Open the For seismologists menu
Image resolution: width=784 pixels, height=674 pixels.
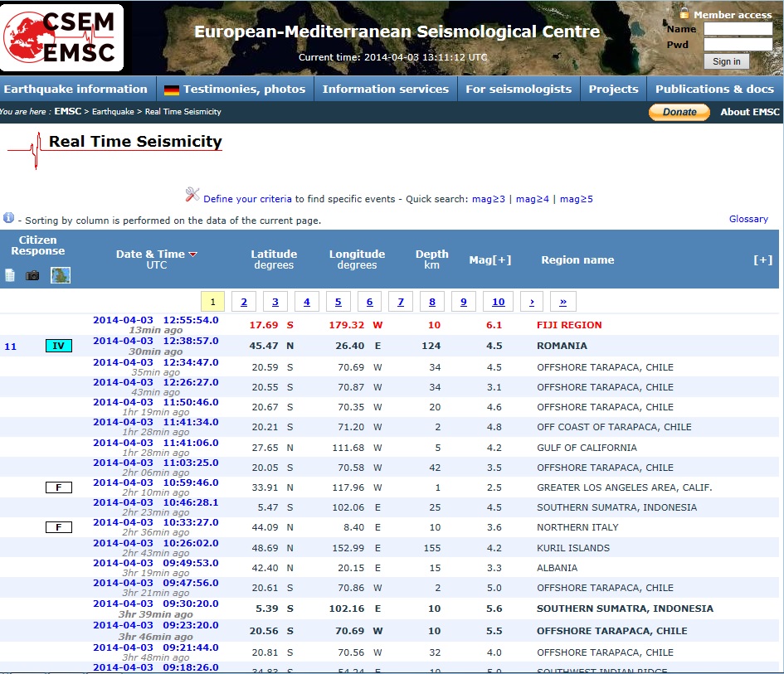pos(519,89)
